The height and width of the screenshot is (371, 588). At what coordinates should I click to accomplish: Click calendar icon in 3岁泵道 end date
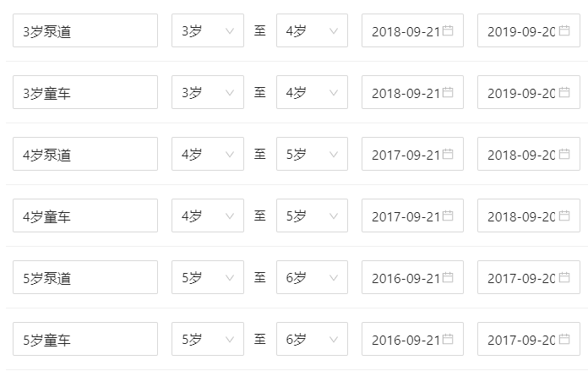(x=564, y=30)
